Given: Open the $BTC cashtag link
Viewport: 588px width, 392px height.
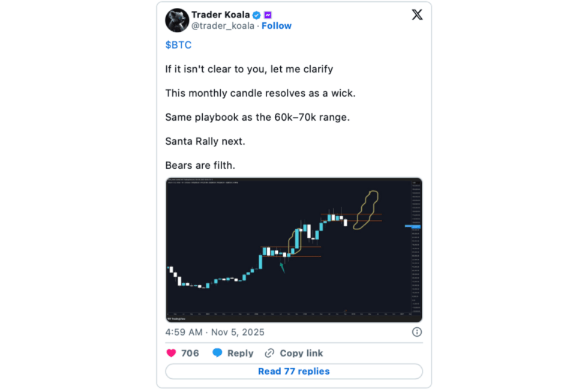Looking at the screenshot, I should tap(178, 44).
